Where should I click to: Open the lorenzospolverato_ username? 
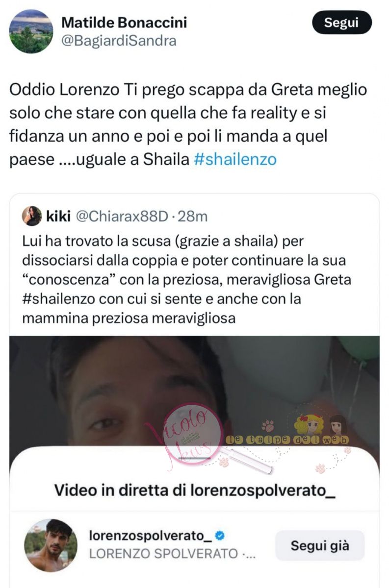pos(150,536)
